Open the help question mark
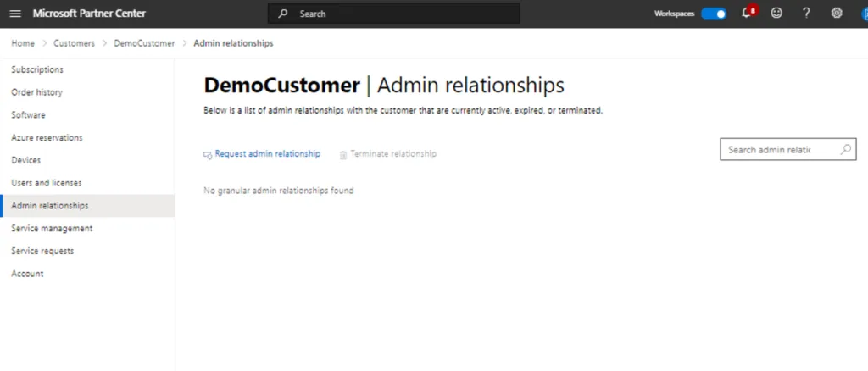This screenshot has height=371, width=868. pos(807,14)
